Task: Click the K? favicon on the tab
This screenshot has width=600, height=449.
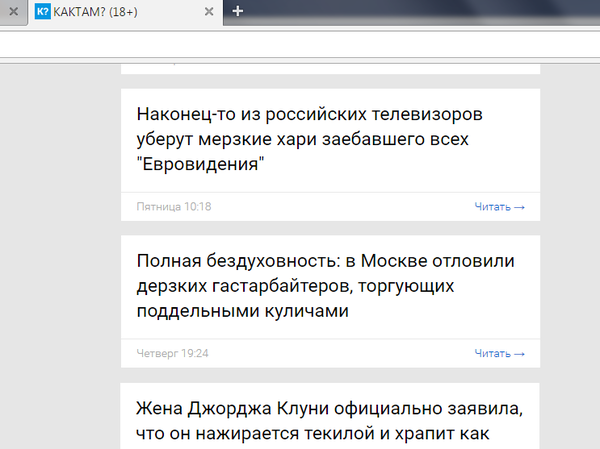Action: click(42, 12)
